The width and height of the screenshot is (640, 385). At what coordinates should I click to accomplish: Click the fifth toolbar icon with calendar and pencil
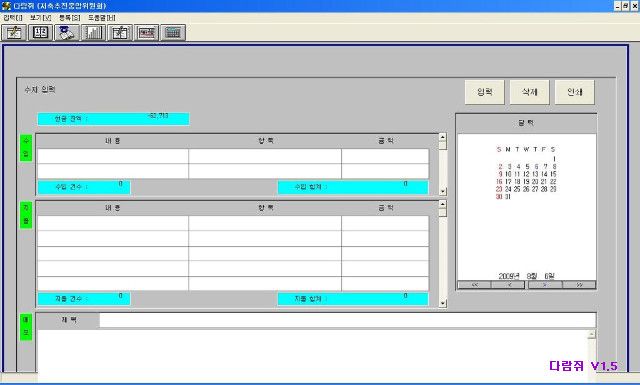coord(120,33)
